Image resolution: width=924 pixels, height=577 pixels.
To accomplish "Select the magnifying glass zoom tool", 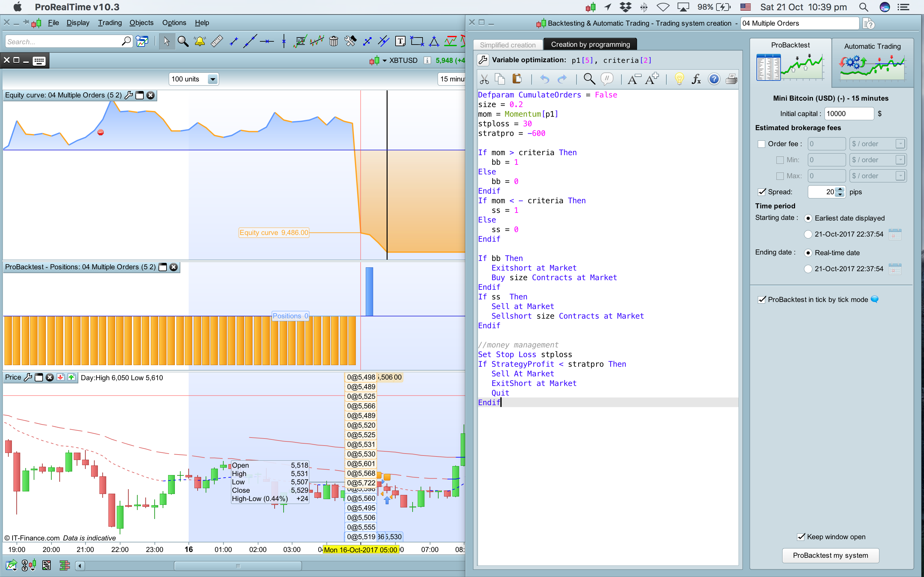I will [x=183, y=41].
